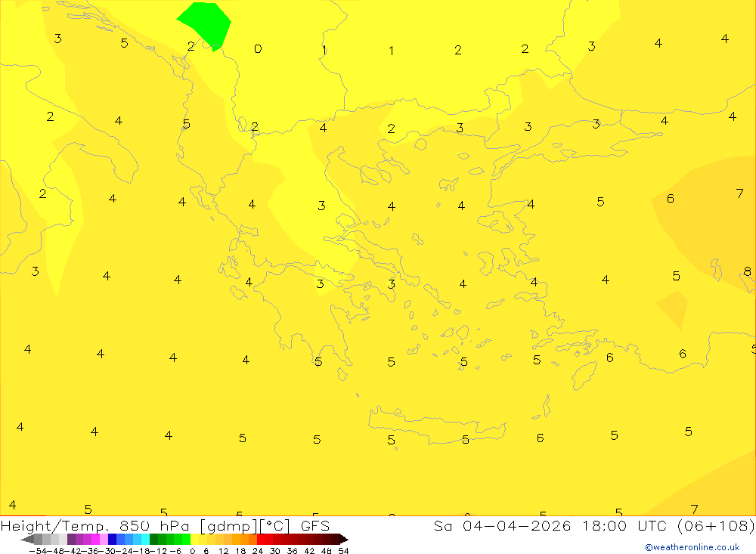Click the gray left arrow tip of the color scale
Image resolution: width=756 pixels, height=554 pixels.
click(x=26, y=540)
